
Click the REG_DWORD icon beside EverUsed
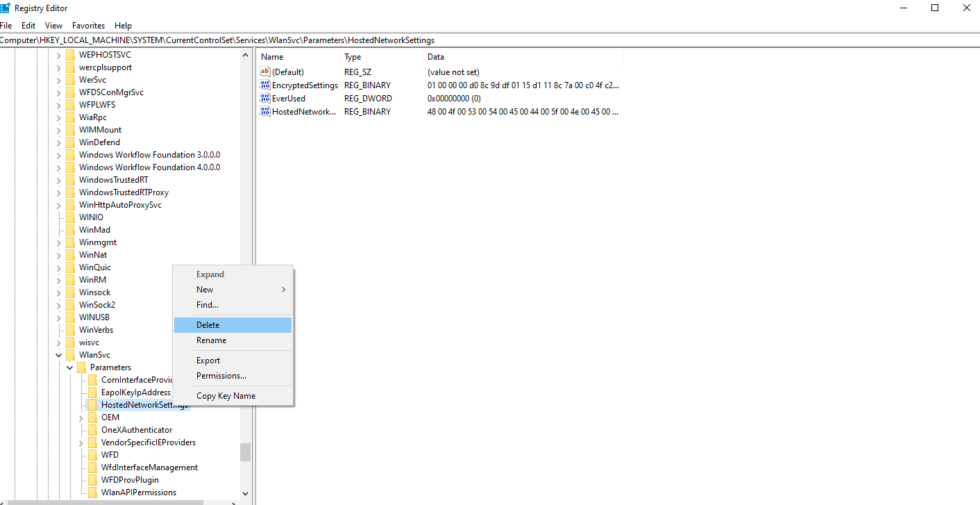[264, 98]
